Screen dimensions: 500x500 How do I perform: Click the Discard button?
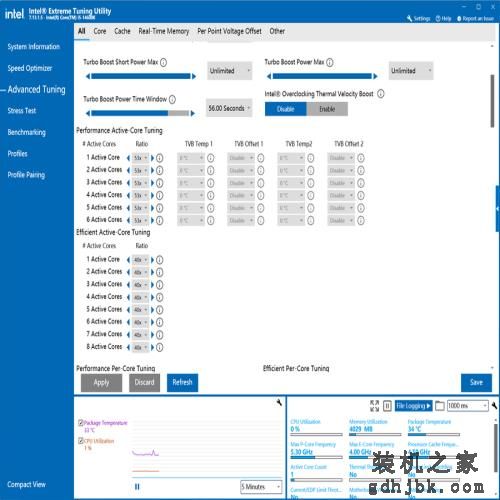tap(144, 383)
